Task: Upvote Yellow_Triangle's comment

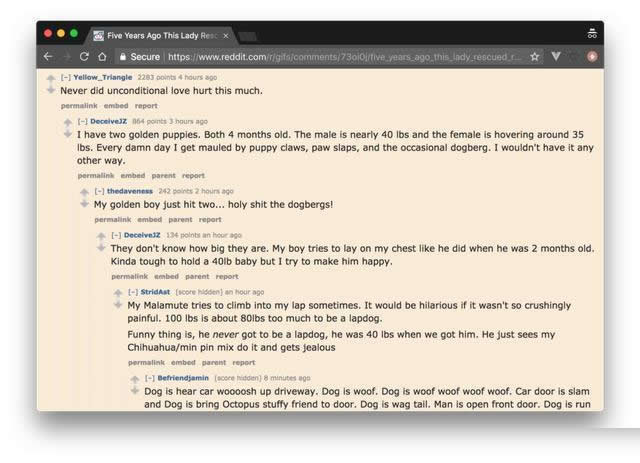Action: 51,77
